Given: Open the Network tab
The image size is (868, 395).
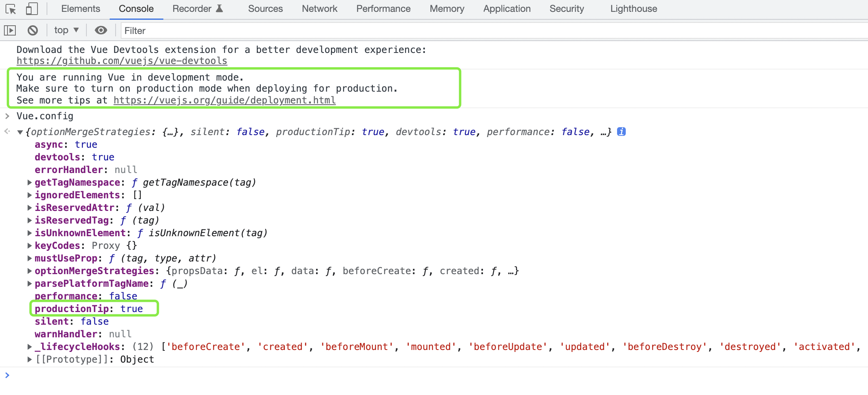Looking at the screenshot, I should point(320,9).
